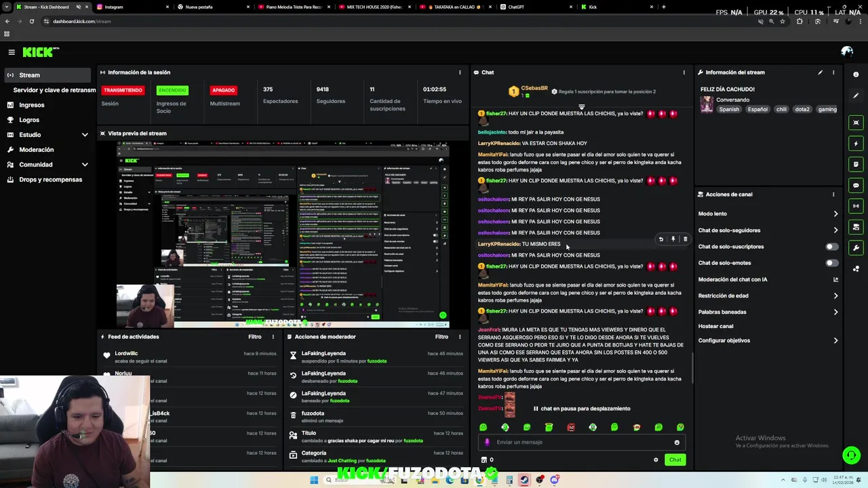Delete the TU MISMO ERES message
This screenshot has width=868, height=488.
coord(685,239)
